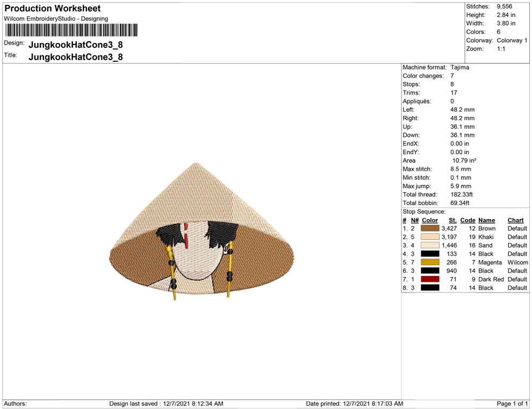Click the black swatch in row 8
Image resolution: width=532 pixels, height=409 pixels.
point(430,288)
